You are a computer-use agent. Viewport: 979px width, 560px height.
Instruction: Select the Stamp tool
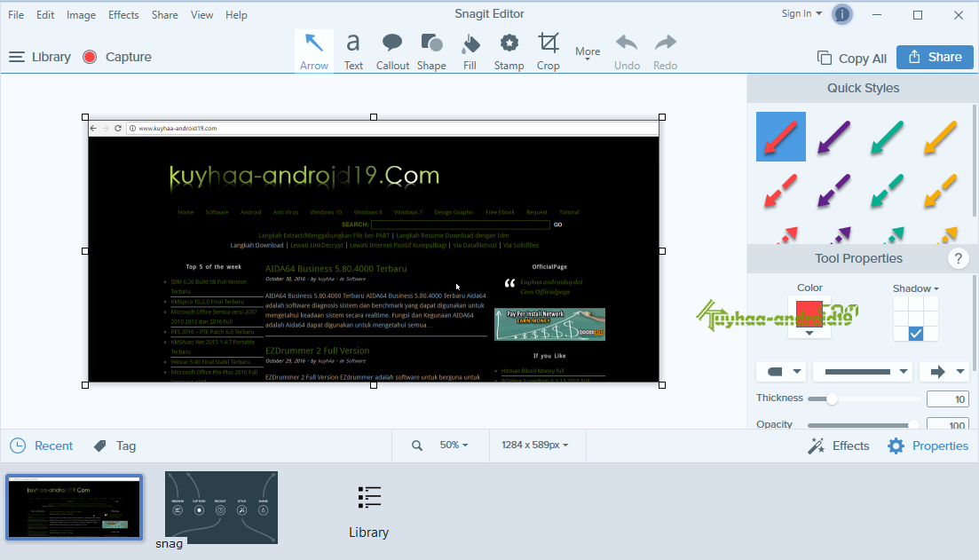point(509,51)
